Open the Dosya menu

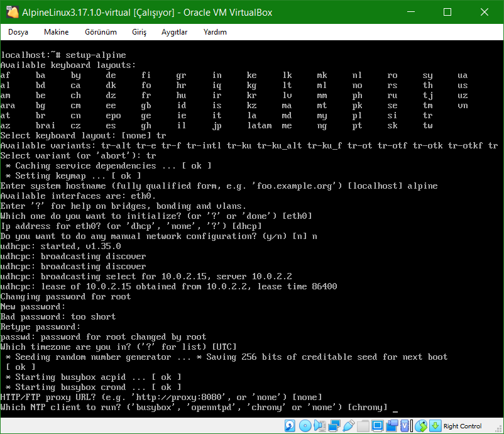point(18,32)
